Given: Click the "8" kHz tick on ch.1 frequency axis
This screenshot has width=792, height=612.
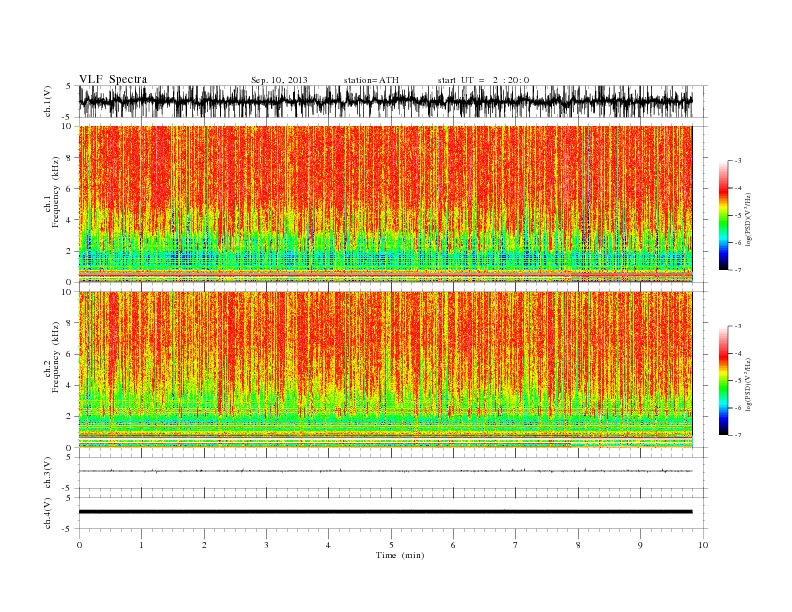Looking at the screenshot, I should [69, 158].
